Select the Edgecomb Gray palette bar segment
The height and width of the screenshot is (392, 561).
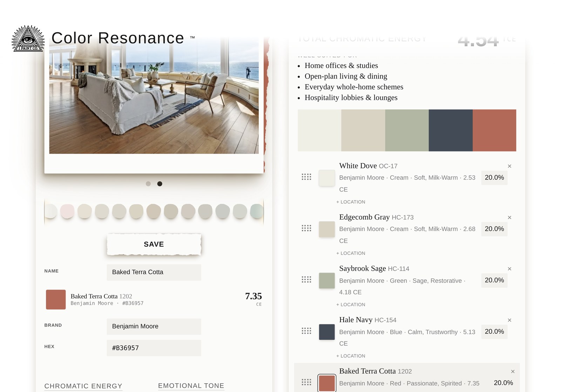coord(363,130)
